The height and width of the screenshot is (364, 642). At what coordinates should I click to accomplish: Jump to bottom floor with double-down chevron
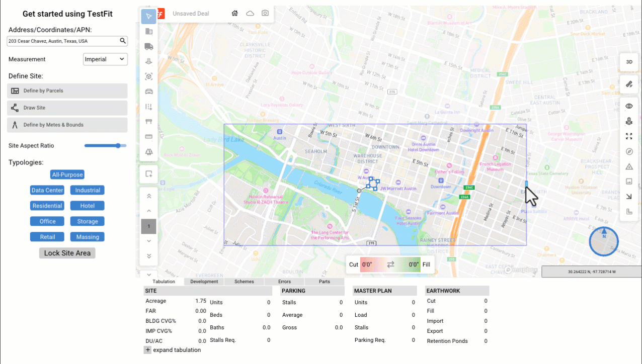(149, 256)
